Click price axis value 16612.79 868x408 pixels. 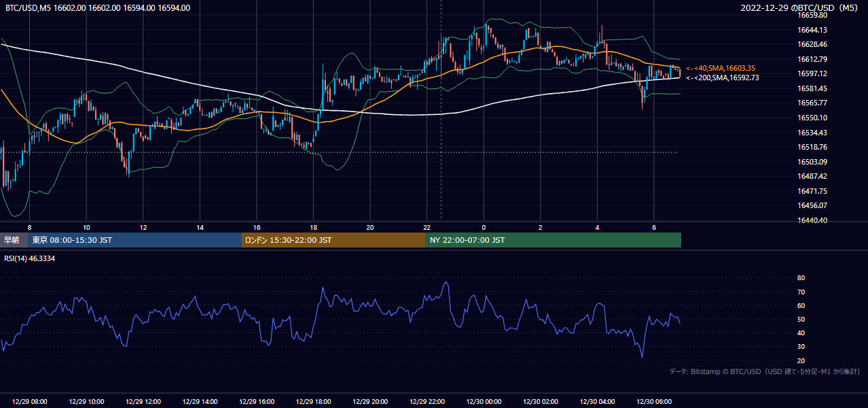[812, 59]
